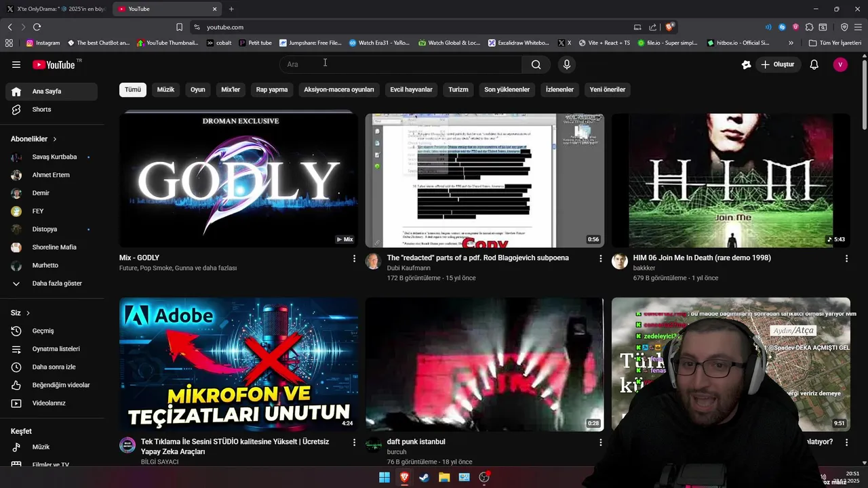Screen dimensions: 868x488
Task: Open the Shazam extension icon
Action: [x=782, y=27]
